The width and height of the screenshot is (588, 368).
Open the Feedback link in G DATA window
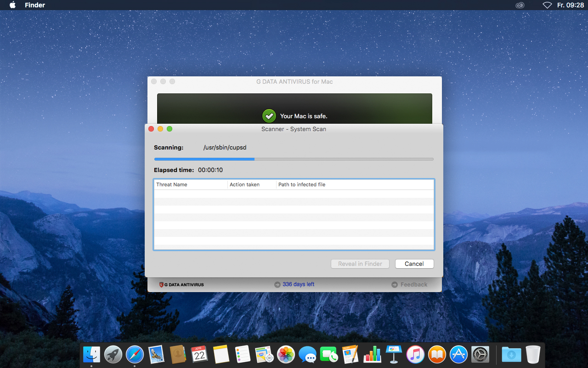coord(414,285)
